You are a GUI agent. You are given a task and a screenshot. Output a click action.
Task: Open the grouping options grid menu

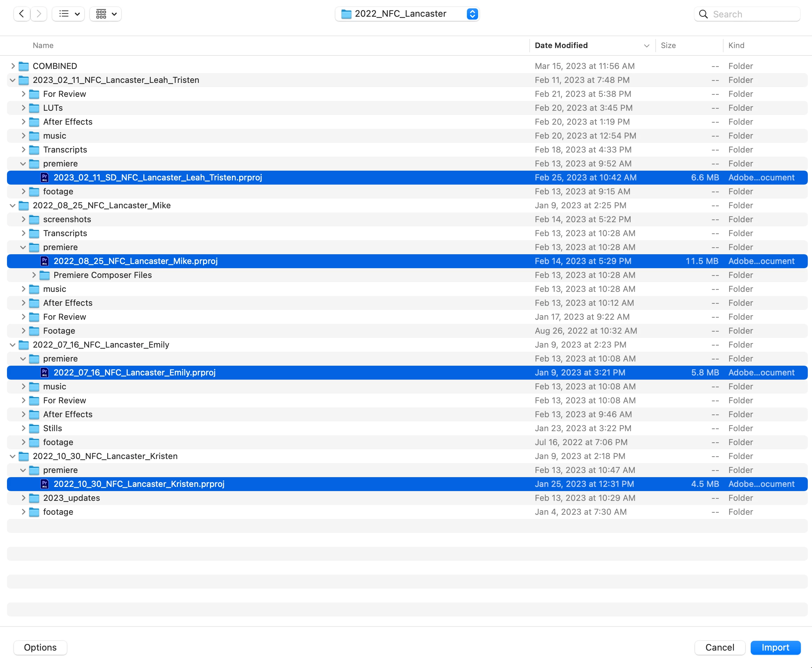106,14
